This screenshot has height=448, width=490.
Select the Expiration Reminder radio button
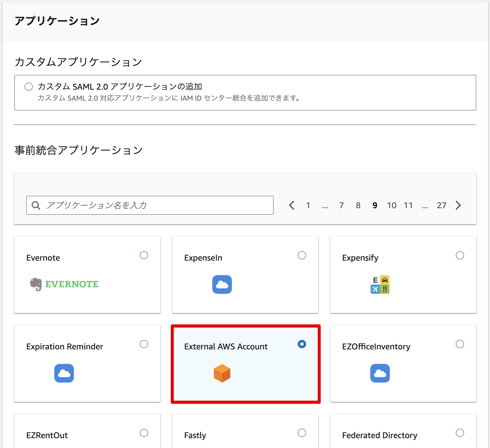pos(144,344)
